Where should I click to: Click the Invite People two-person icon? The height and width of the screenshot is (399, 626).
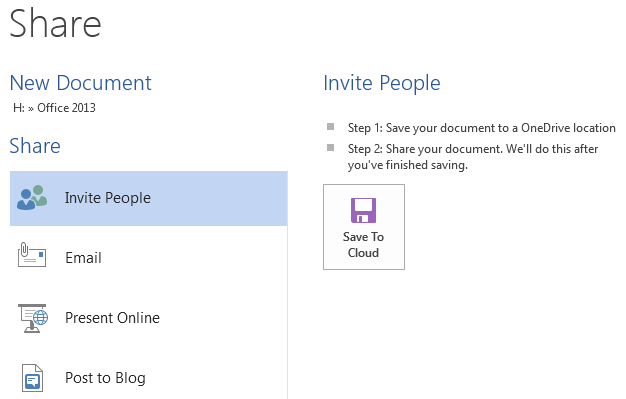tap(32, 198)
